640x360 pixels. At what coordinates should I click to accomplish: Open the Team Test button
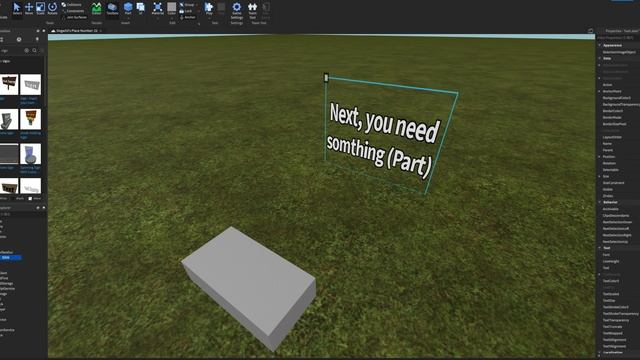(x=253, y=10)
